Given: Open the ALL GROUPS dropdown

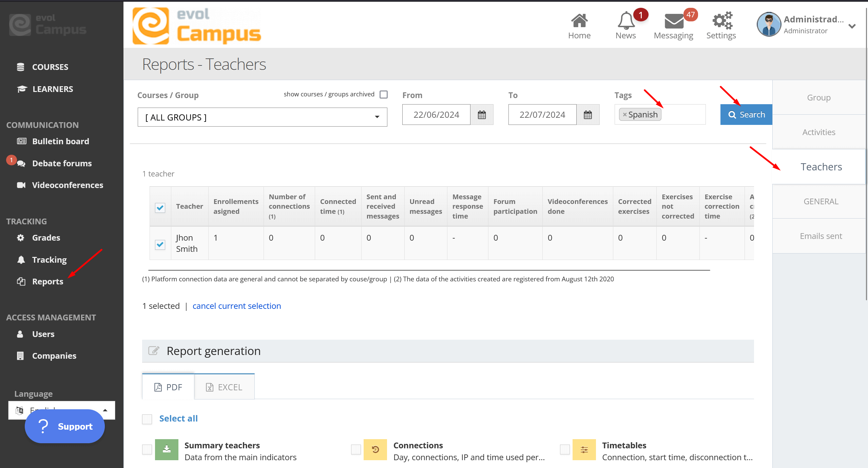Looking at the screenshot, I should (x=262, y=117).
